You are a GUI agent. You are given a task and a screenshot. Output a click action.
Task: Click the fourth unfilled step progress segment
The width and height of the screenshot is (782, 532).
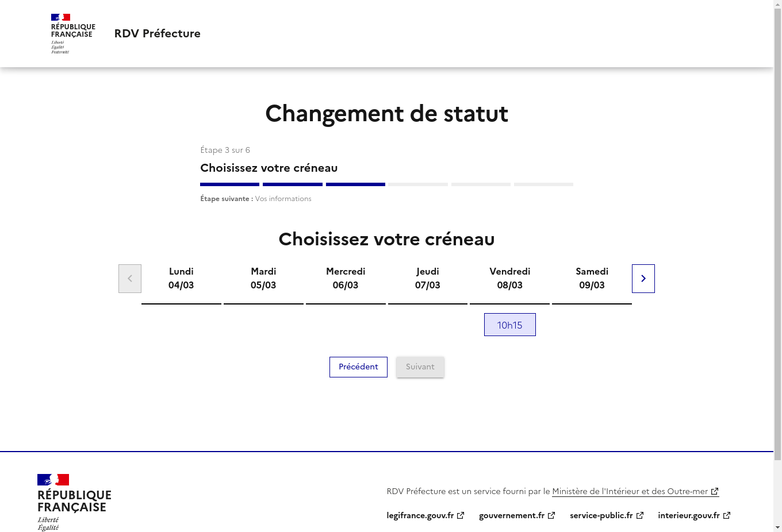click(418, 184)
